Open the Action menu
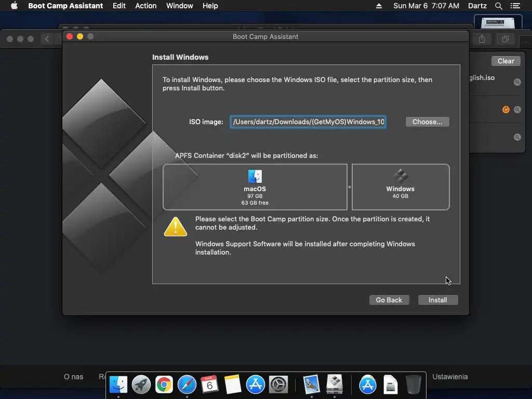The image size is (532, 399). point(146,6)
